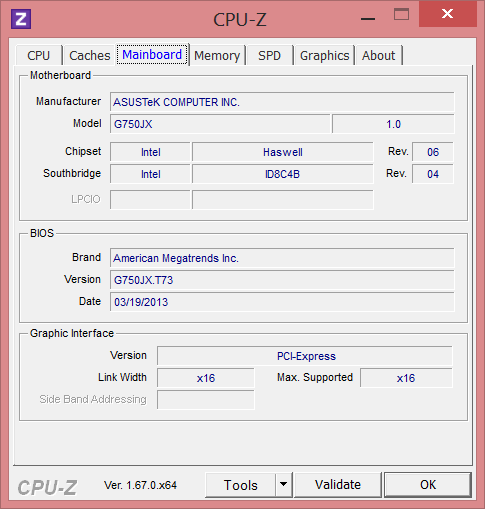The image size is (485, 509).
Task: Show the About tab
Action: 378,55
